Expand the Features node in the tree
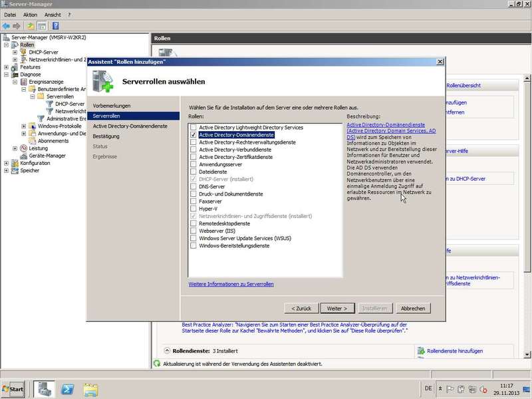This screenshot has width=532, height=399. [7, 67]
